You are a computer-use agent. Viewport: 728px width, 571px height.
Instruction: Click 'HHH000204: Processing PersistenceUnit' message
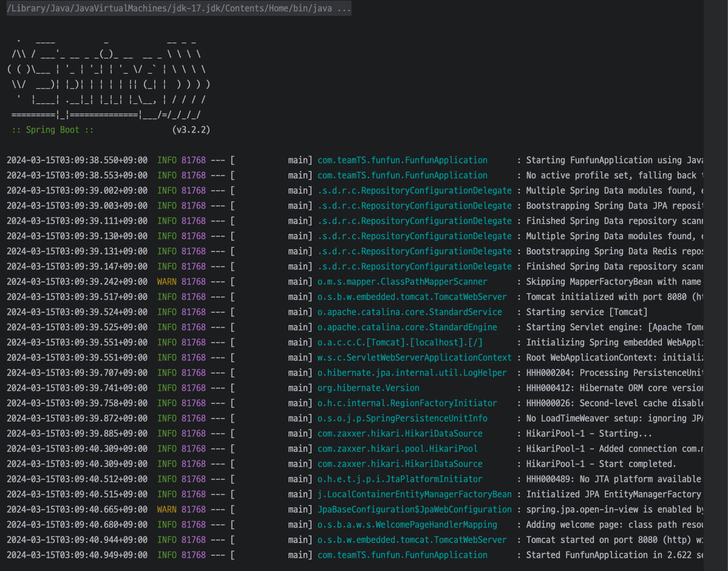(x=614, y=373)
